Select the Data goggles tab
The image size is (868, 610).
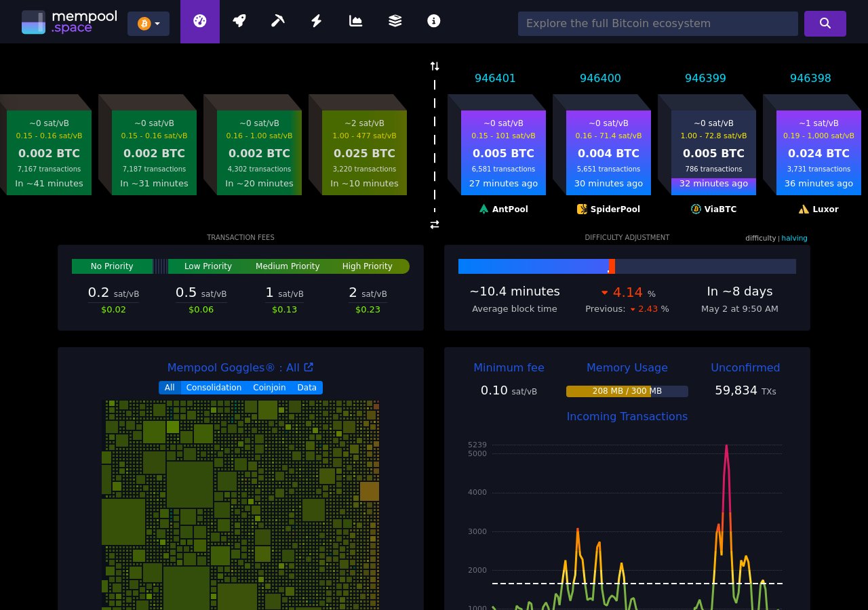(307, 388)
